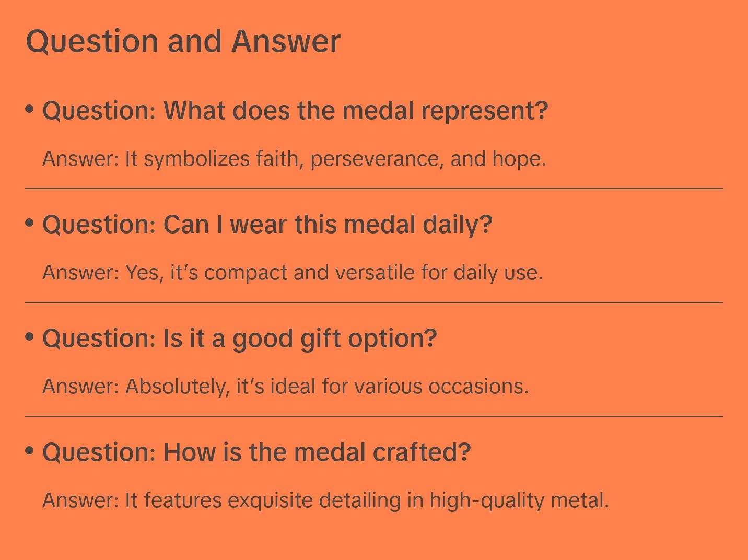
Task: Click bullet next to "Can I wear this medal daily?"
Action: (30, 223)
